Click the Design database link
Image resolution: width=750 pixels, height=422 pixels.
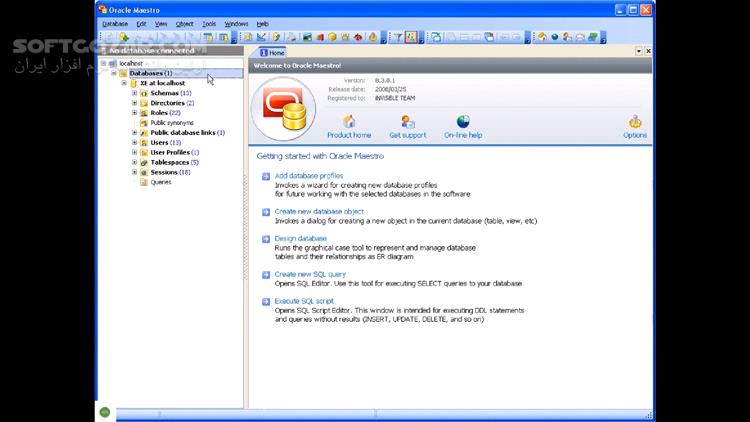[x=300, y=238]
